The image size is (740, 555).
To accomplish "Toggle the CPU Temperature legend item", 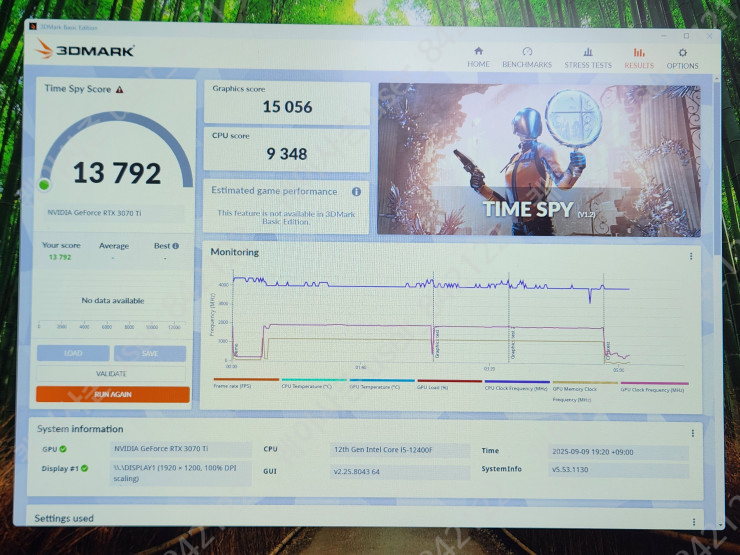I will pos(314,383).
